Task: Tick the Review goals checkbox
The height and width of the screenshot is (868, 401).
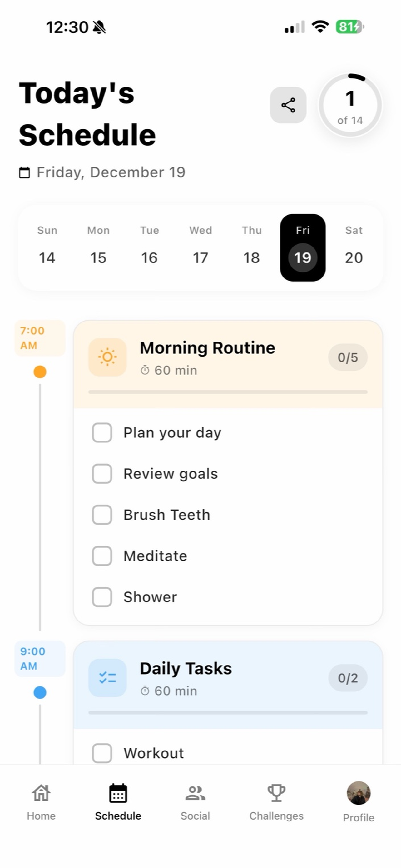Action: click(x=102, y=473)
